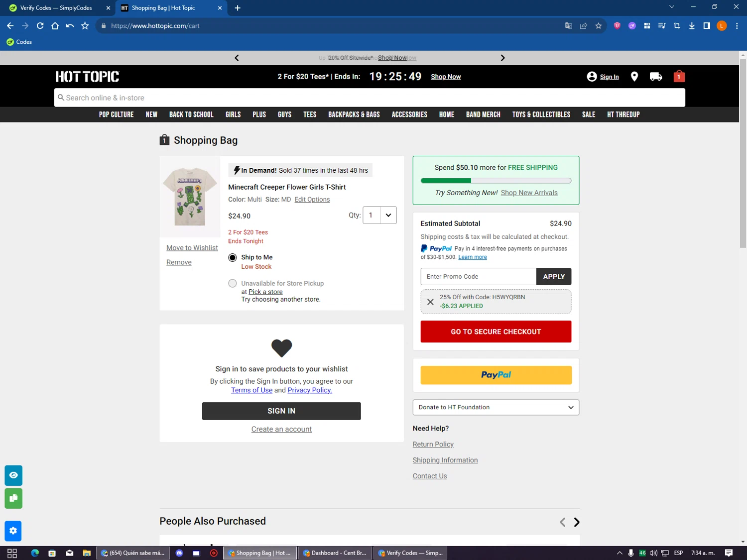The width and height of the screenshot is (747, 560).
Task: Select the Ship to Me radio option
Action: click(x=233, y=257)
